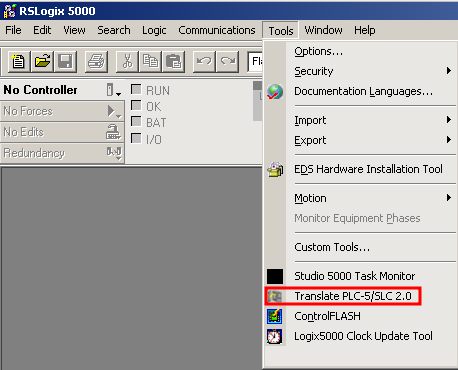Click the No Controller status label
458x370 pixels.
40,90
